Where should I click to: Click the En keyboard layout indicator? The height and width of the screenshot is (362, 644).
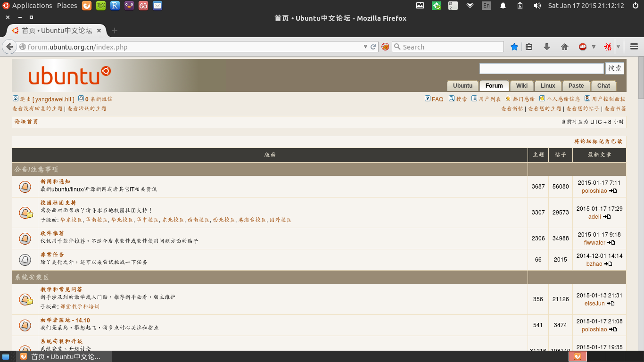(x=487, y=6)
